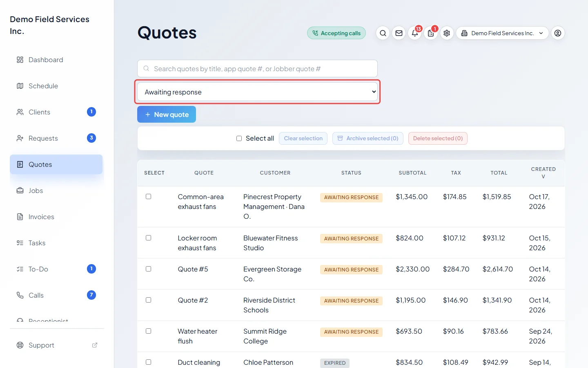588x368 pixels.
Task: Click Delete selected (0) button
Action: tap(438, 139)
